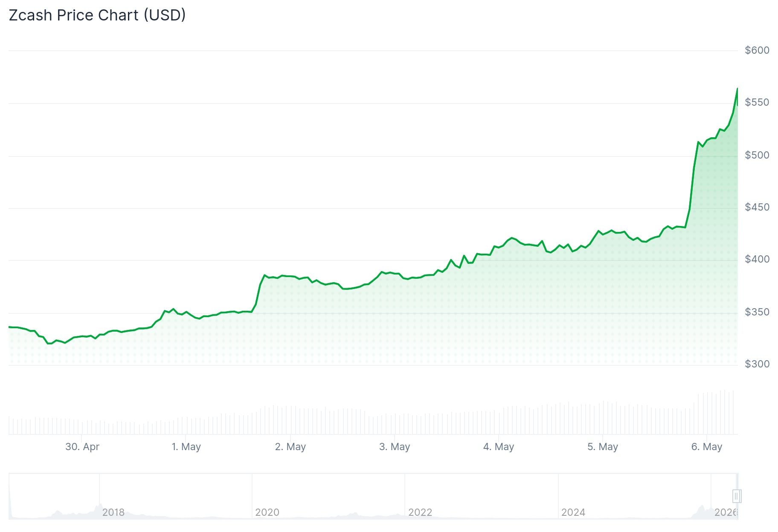Select 2026 in the navigator timeline

[726, 512]
